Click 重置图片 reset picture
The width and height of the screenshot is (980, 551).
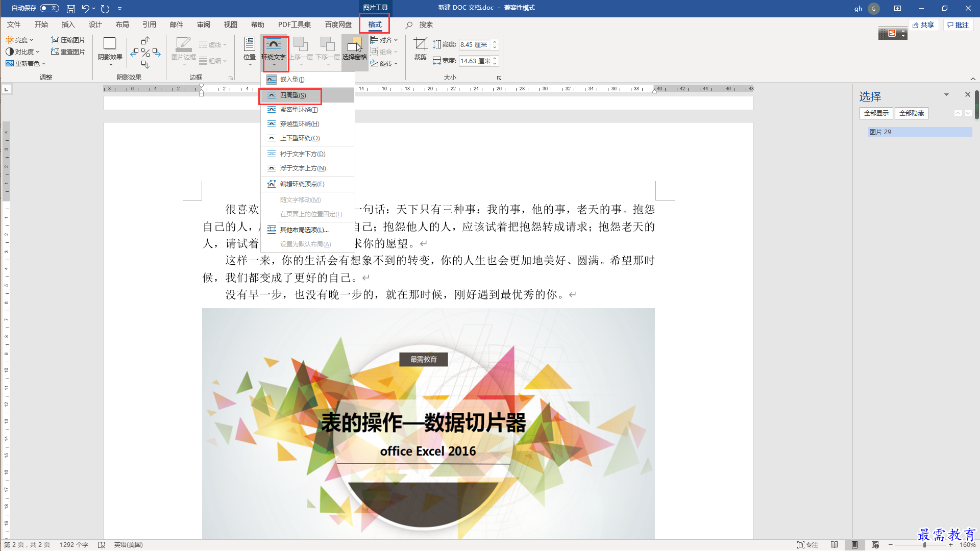[68, 52]
